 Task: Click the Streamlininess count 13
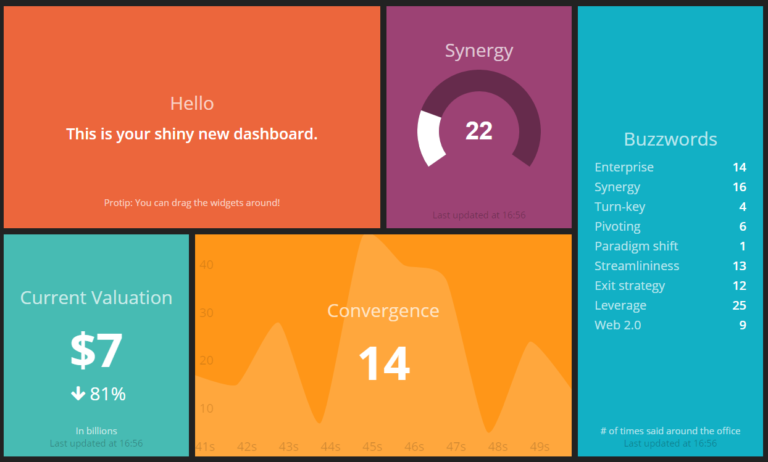pos(739,266)
